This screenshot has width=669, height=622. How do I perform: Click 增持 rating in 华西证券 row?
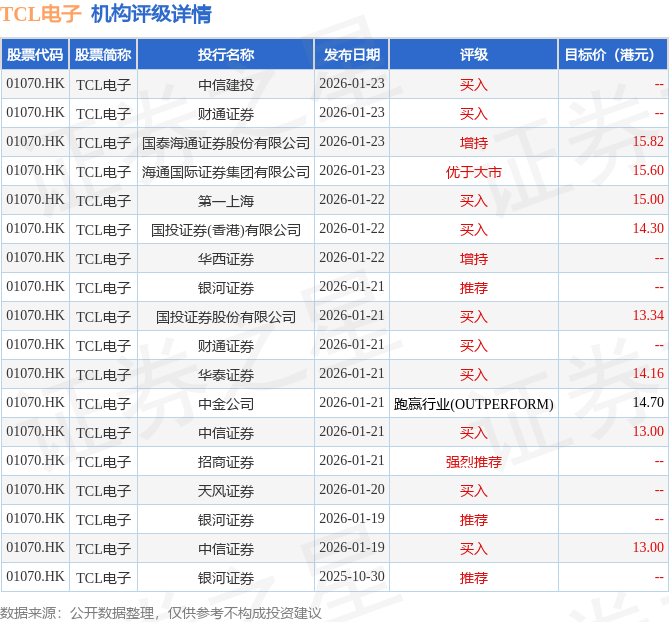click(474, 259)
